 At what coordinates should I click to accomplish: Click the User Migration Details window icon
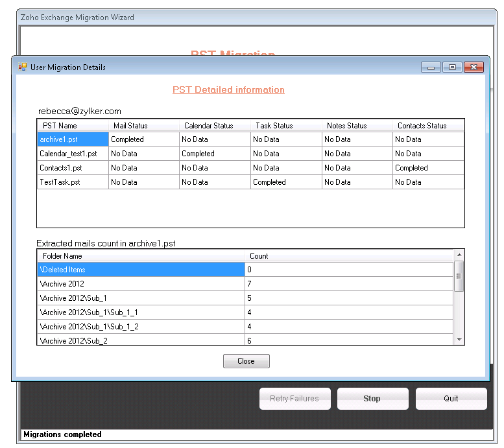pos(23,67)
